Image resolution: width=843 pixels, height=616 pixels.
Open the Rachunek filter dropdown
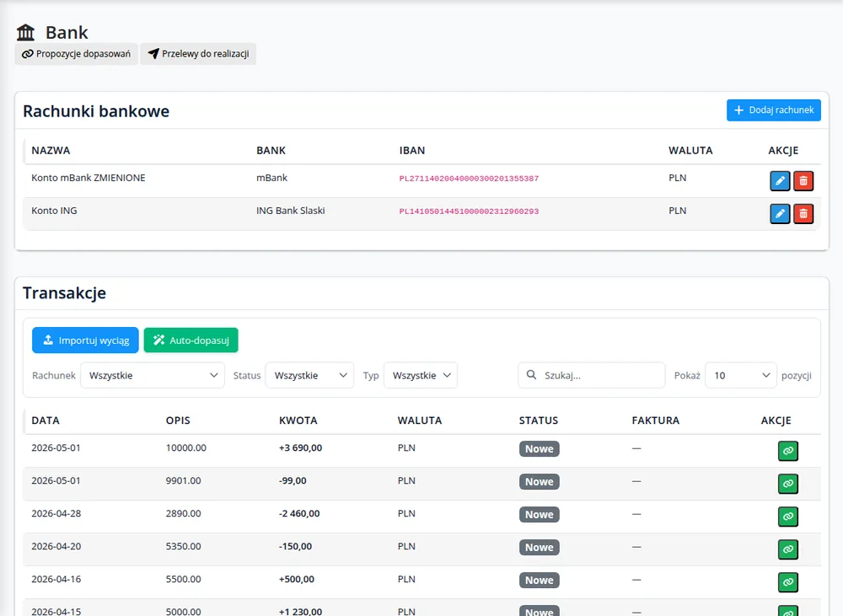click(153, 375)
